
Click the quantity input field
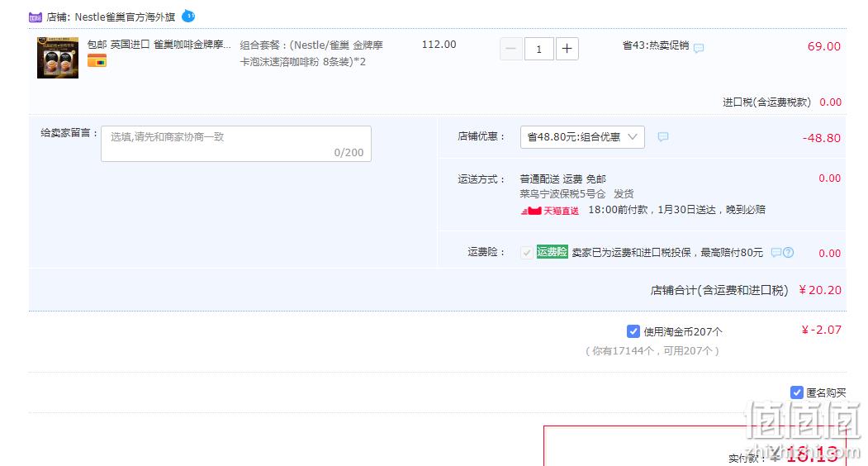[538, 49]
